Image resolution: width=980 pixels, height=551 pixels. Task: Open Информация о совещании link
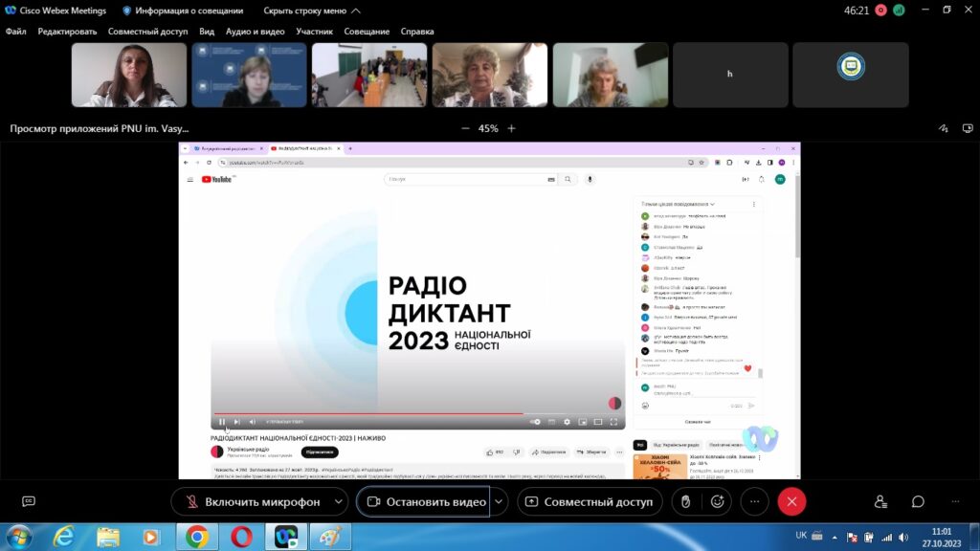(x=183, y=11)
